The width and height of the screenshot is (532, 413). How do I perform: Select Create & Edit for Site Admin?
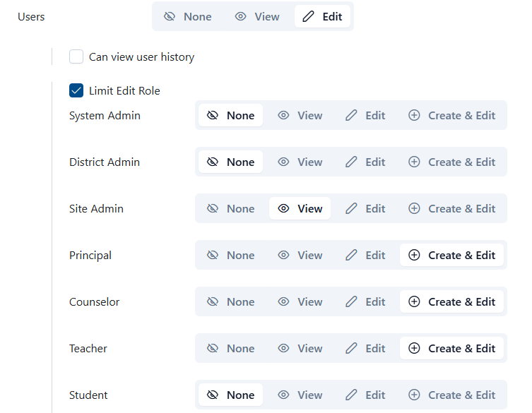[x=452, y=208]
